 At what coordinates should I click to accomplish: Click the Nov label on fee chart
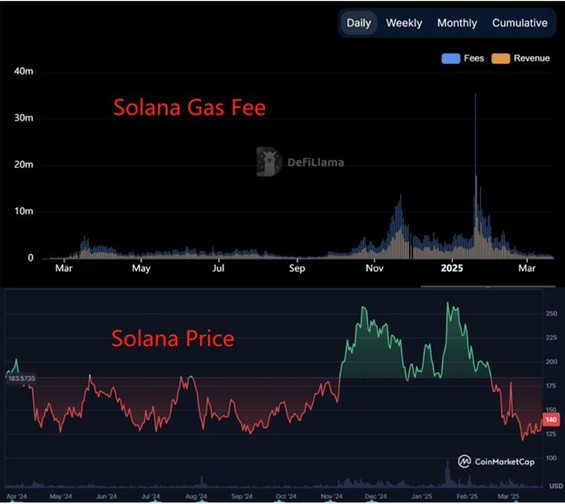pyautogui.click(x=374, y=268)
